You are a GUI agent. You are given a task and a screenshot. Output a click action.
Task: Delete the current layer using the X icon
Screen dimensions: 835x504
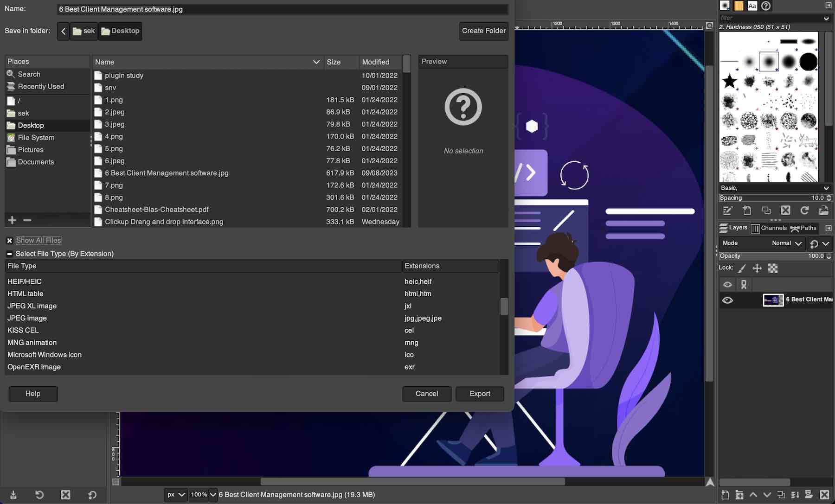(x=824, y=495)
